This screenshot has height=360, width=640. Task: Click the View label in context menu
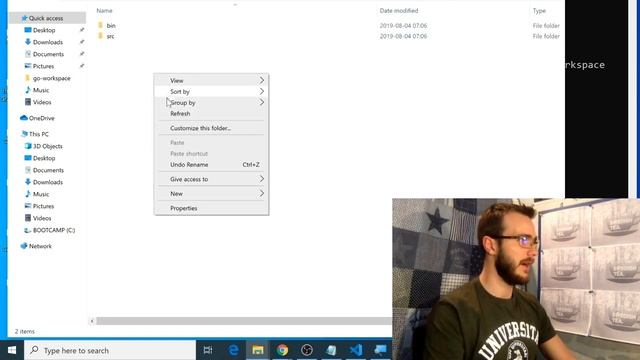(177, 80)
